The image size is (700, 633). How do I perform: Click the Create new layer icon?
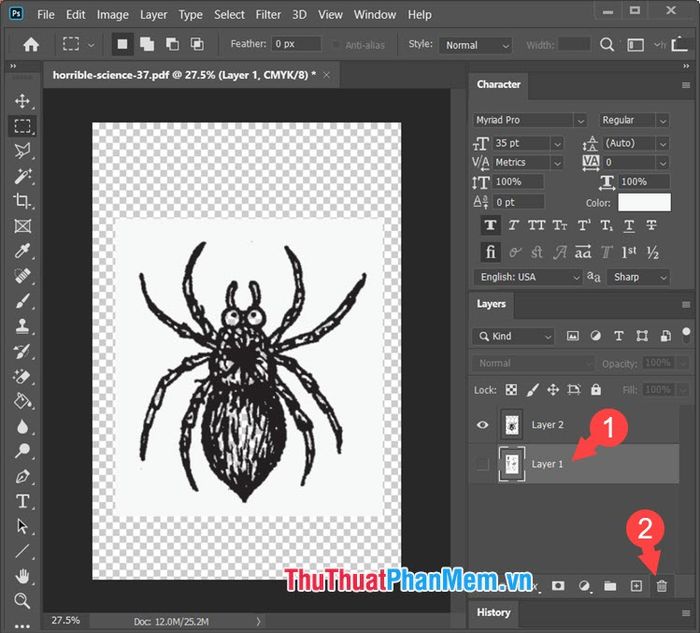(636, 586)
